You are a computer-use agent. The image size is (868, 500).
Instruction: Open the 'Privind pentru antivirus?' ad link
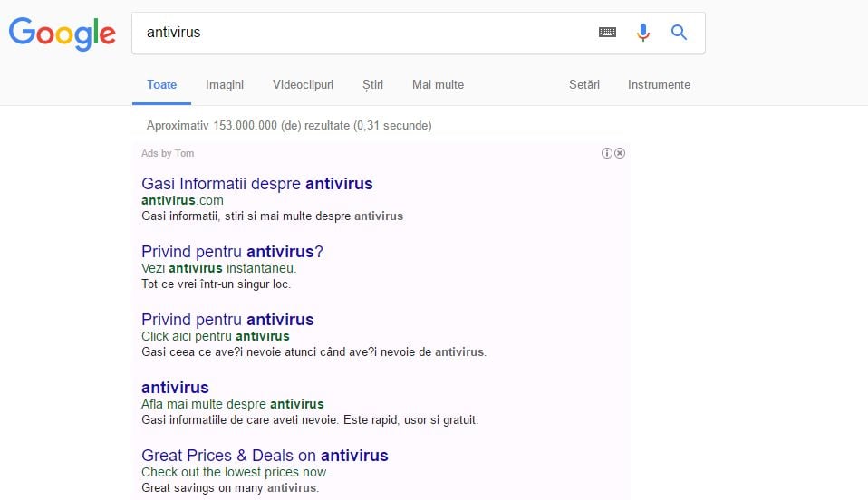click(232, 252)
